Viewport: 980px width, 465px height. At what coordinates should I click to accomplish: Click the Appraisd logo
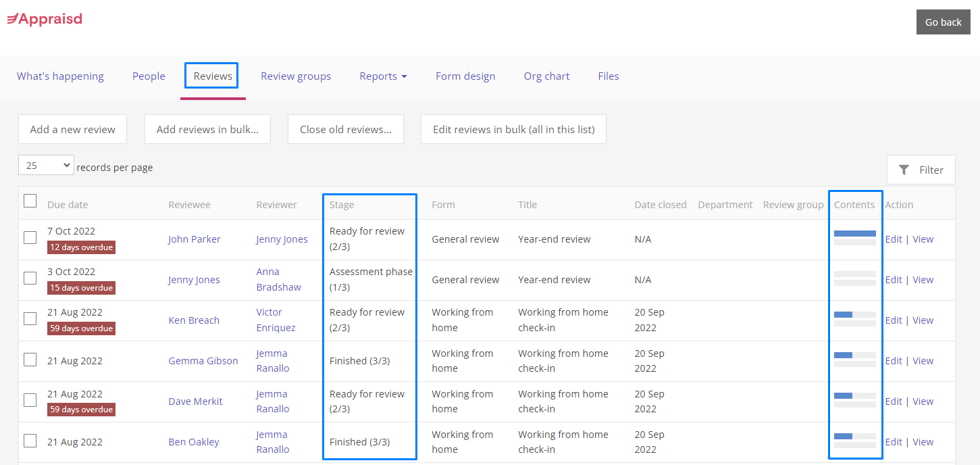tap(45, 19)
